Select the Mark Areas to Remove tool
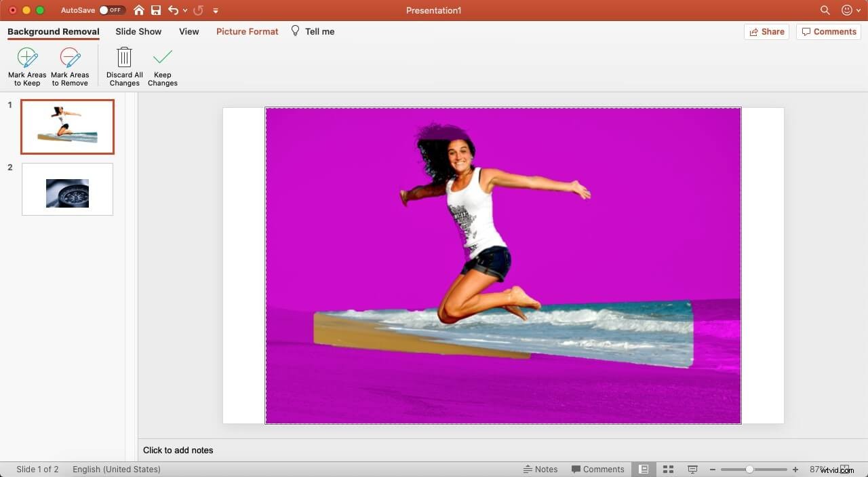The width and height of the screenshot is (868, 477). [70, 65]
